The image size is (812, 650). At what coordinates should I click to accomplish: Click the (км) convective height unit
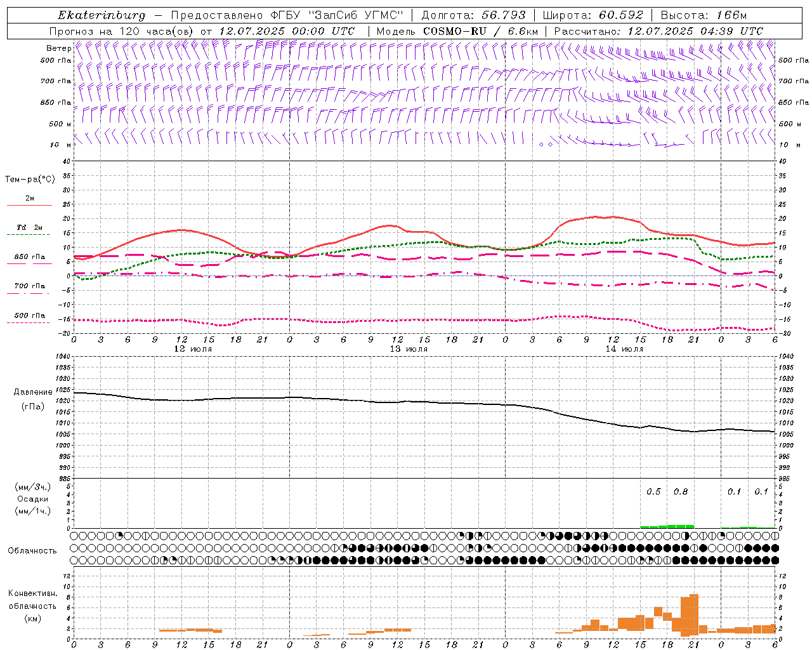(32, 618)
